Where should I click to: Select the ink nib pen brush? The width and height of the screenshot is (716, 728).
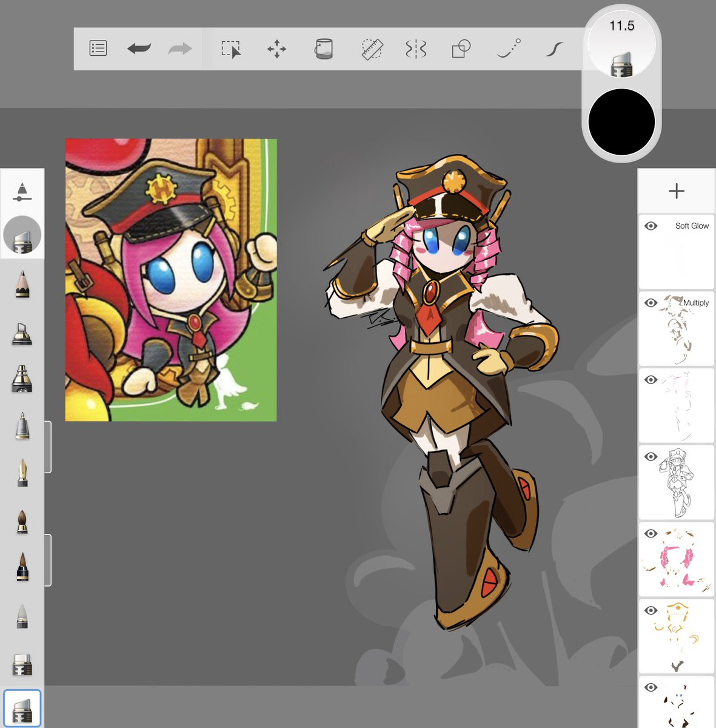click(22, 473)
